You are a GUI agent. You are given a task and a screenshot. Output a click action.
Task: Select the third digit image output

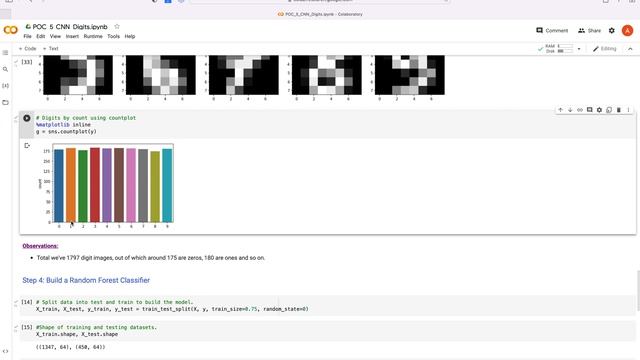(244, 75)
